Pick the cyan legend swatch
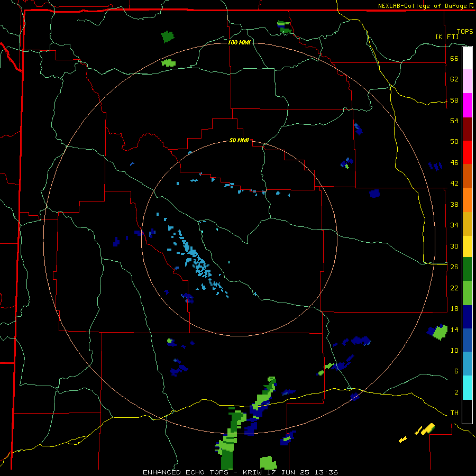 point(467,388)
